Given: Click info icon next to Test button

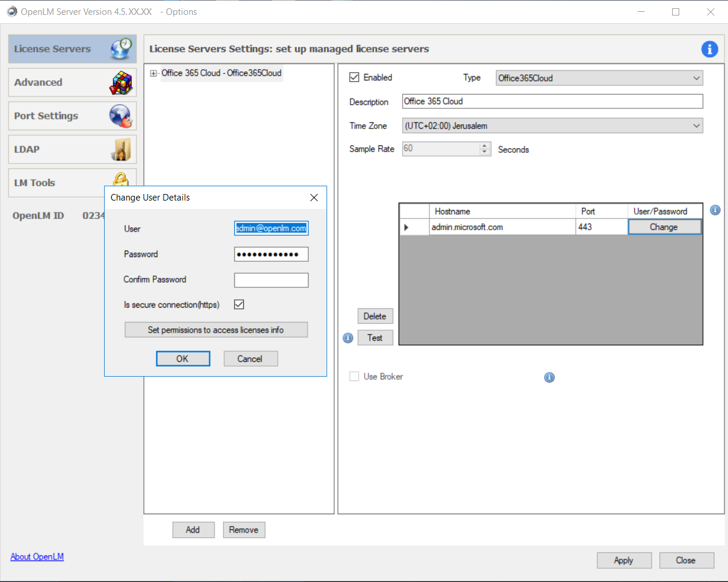Looking at the screenshot, I should 349,338.
